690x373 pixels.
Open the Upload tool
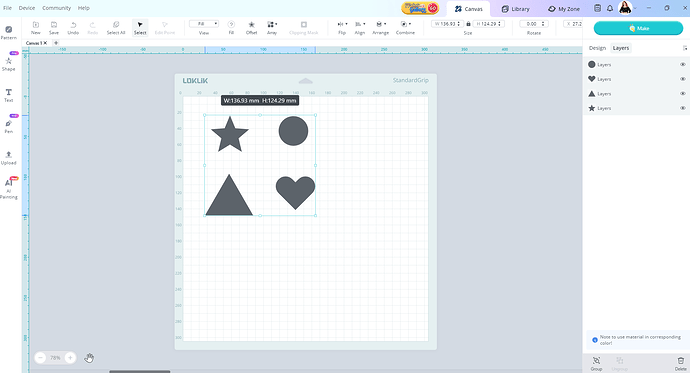tap(8, 157)
